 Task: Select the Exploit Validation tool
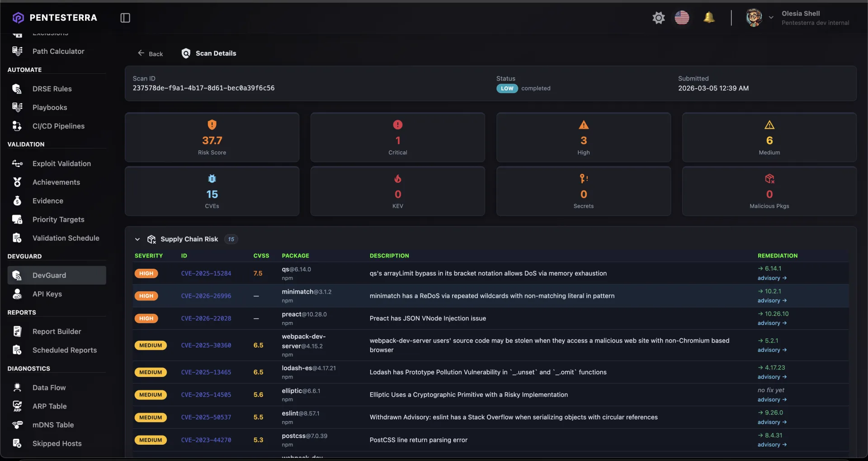tap(62, 163)
